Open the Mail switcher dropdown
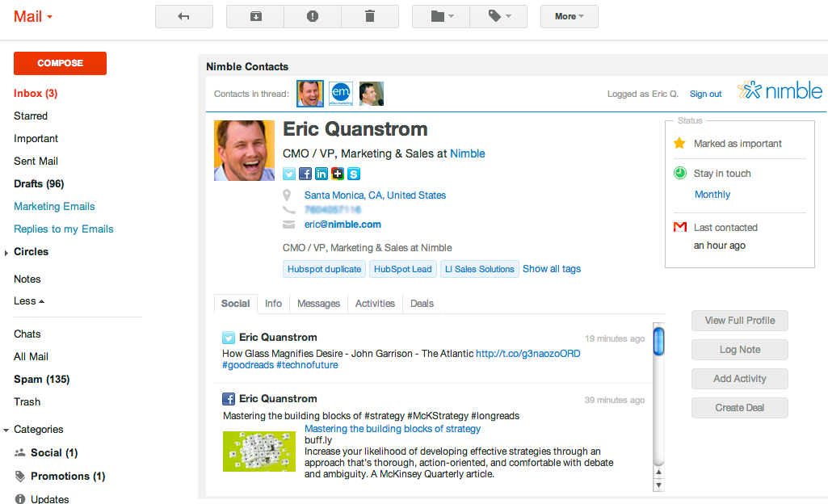 tap(33, 17)
